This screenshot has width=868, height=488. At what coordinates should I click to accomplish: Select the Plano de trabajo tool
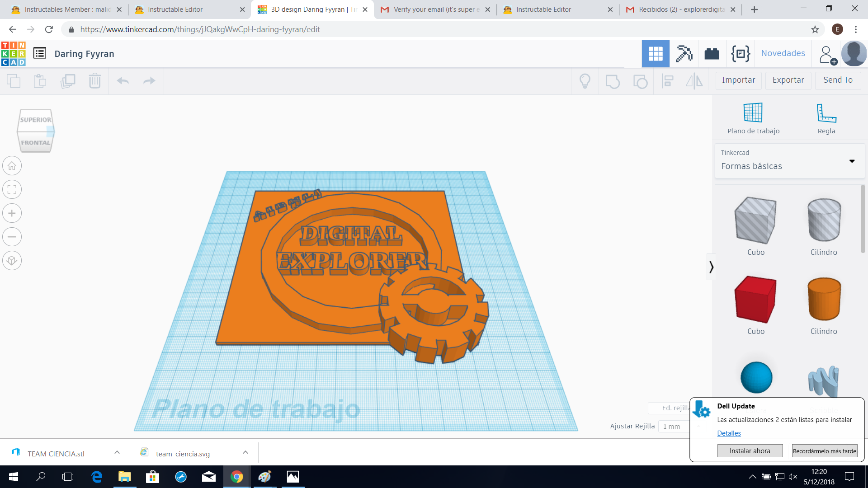coord(753,118)
